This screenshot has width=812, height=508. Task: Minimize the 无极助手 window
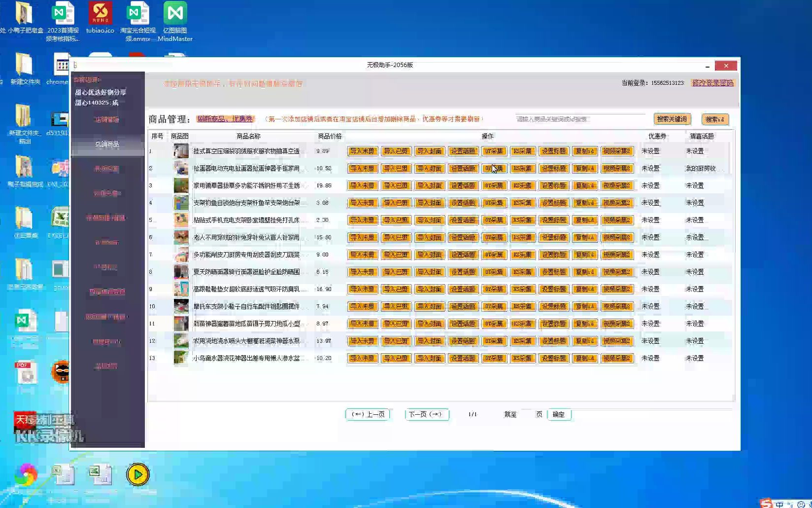coord(707,66)
